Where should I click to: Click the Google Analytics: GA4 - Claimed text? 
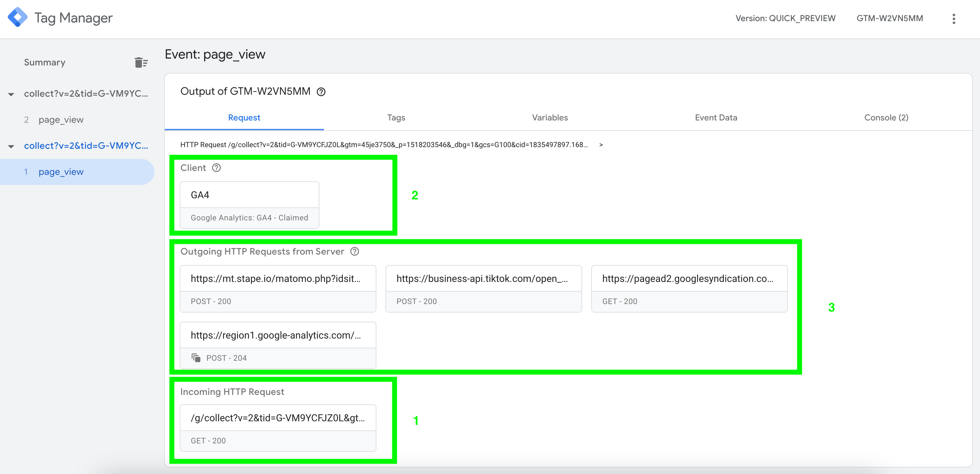[x=249, y=217]
